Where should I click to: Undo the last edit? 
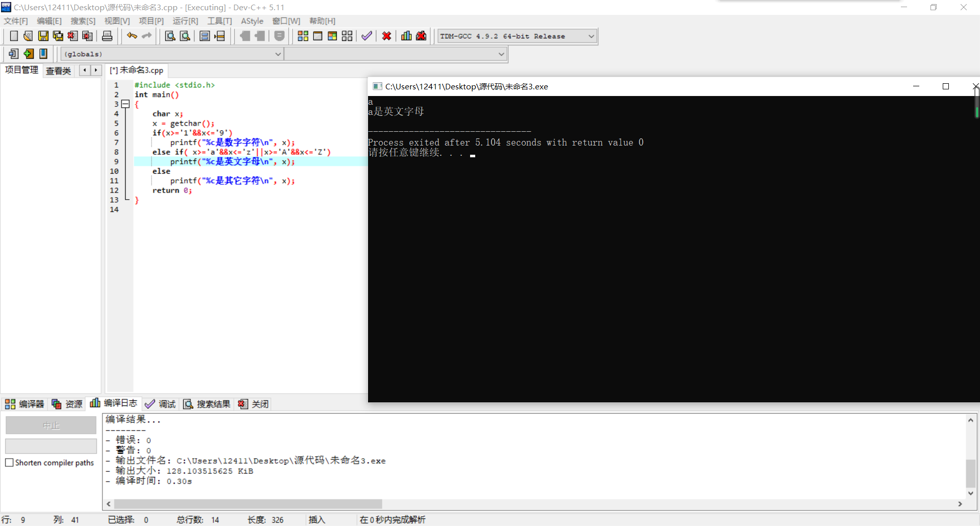(x=132, y=36)
